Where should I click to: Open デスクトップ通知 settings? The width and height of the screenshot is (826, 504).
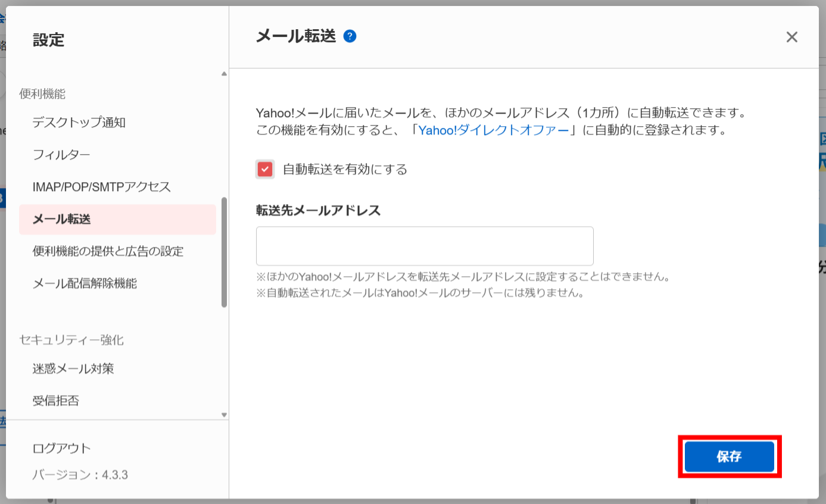click(x=77, y=122)
